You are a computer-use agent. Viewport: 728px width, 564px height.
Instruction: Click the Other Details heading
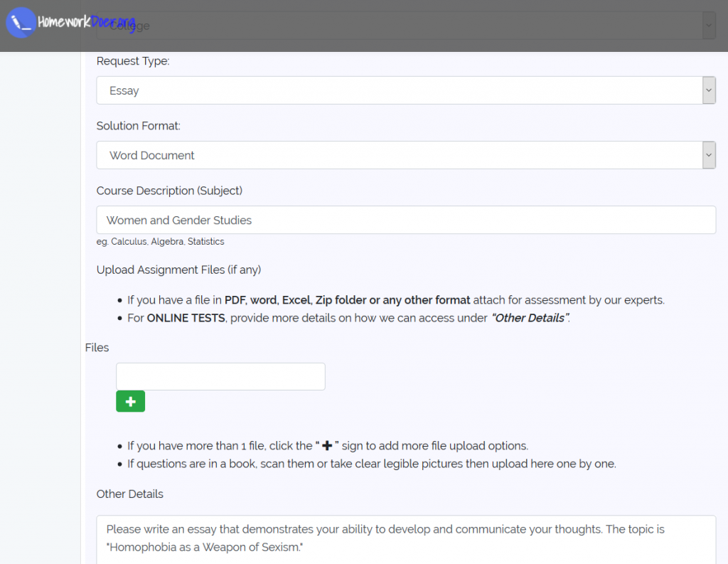[129, 494]
